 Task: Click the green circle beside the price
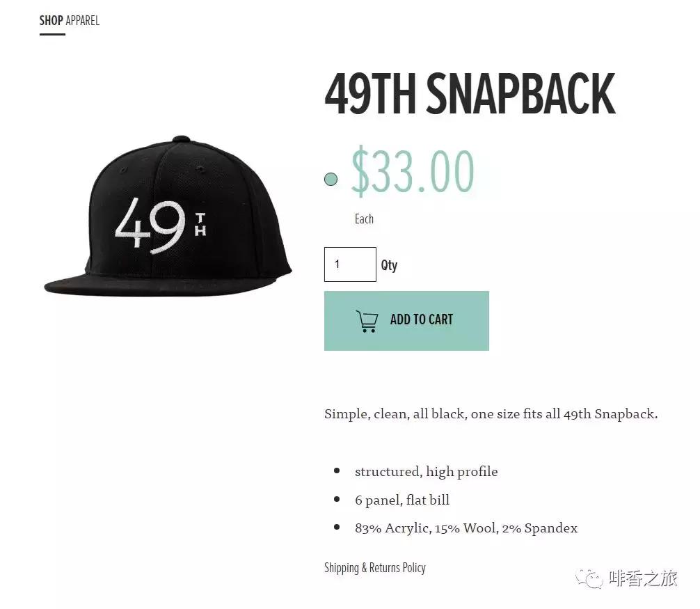point(331,179)
